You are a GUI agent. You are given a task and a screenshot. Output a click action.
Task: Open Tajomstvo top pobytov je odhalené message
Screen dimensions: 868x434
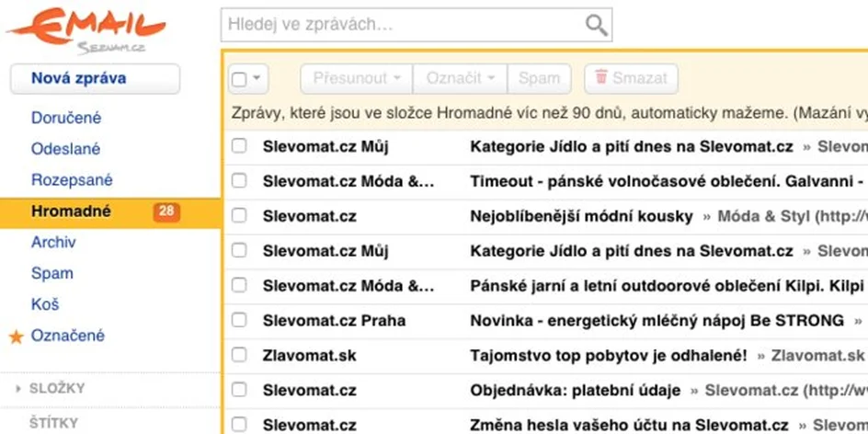click(x=609, y=355)
